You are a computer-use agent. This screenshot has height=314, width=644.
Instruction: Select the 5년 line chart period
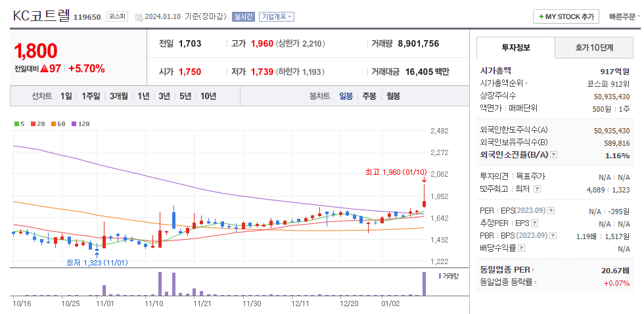pyautogui.click(x=185, y=97)
